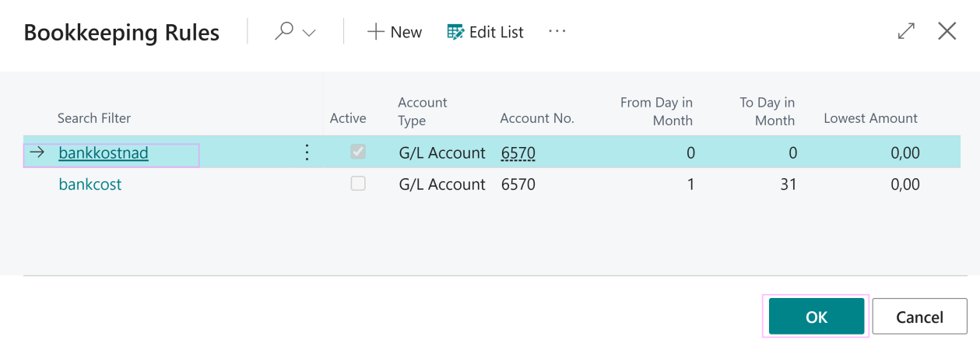Screen dimensions: 980x347
Task: Sort by Active column header
Action: pos(348,118)
